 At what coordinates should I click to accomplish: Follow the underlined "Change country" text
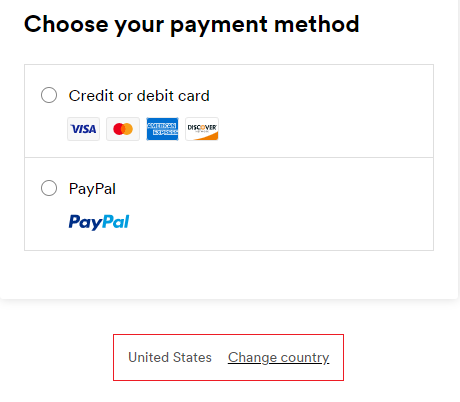pos(279,357)
